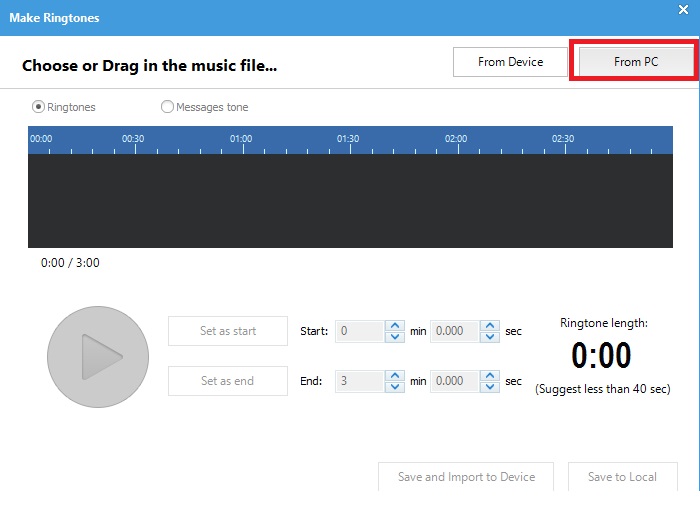Viewport: 700px width, 518px height.
Task: Increase the Start seconds spinner up arrow
Action: [490, 325]
